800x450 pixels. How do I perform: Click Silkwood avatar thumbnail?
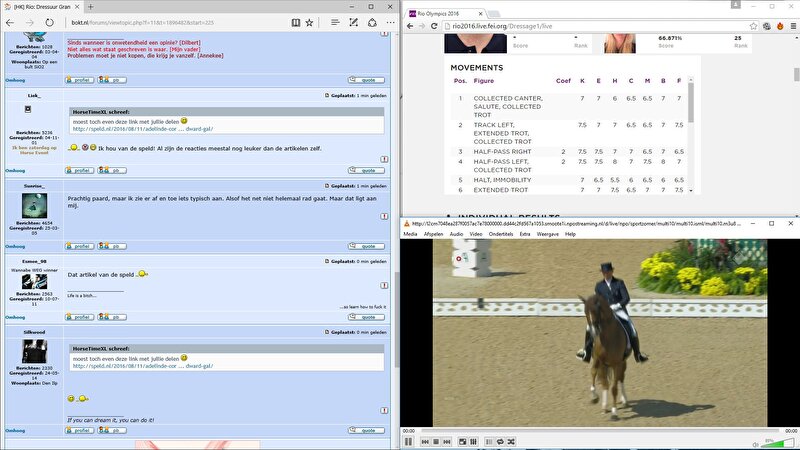coord(34,352)
